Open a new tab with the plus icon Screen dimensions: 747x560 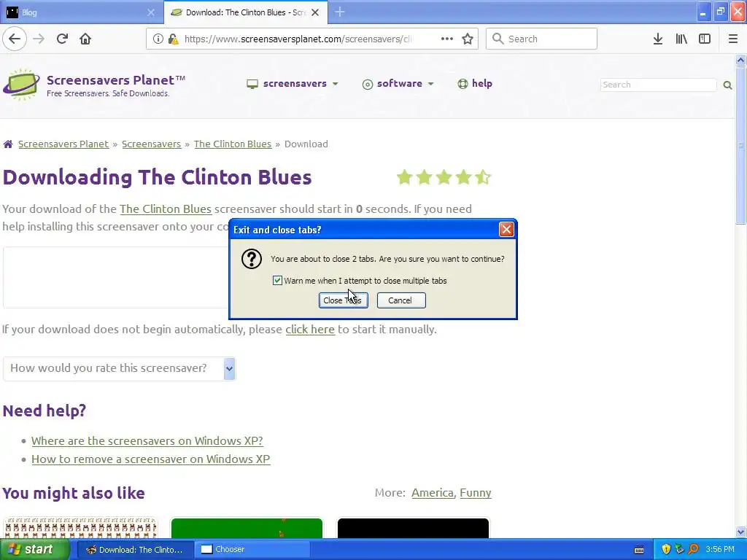340,12
